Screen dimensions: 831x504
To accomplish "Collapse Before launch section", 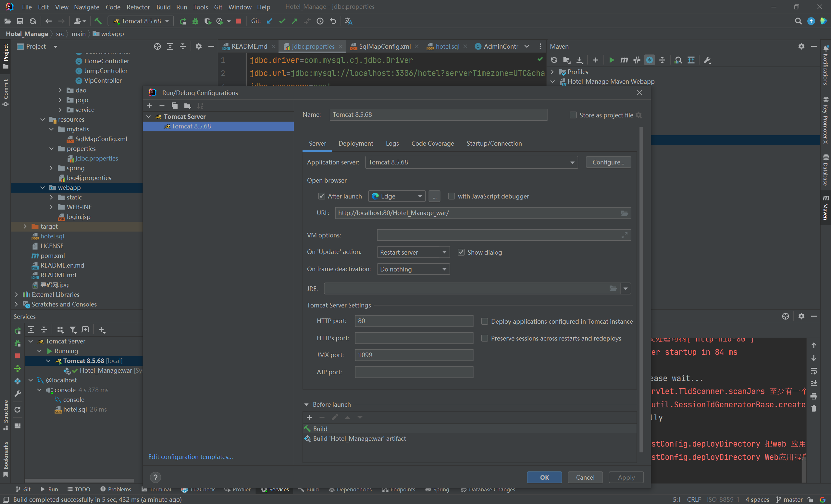I will (306, 405).
